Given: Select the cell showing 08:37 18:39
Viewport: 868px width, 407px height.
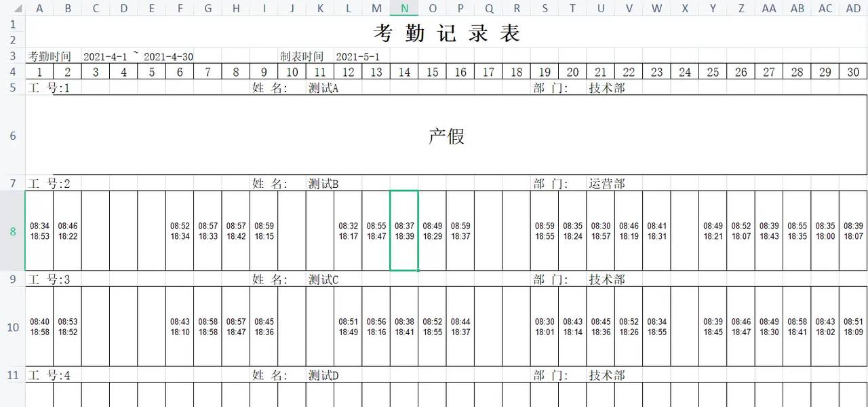Looking at the screenshot, I should tap(404, 231).
